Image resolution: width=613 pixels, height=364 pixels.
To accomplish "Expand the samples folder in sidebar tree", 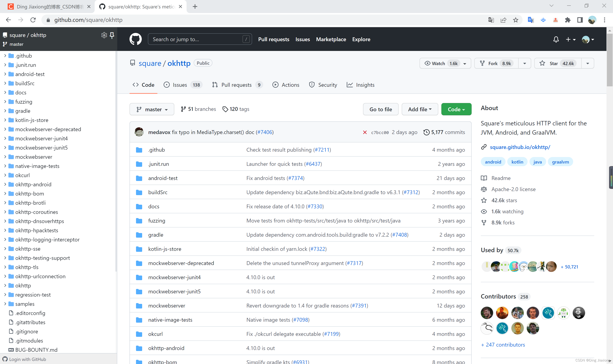I will (5, 304).
